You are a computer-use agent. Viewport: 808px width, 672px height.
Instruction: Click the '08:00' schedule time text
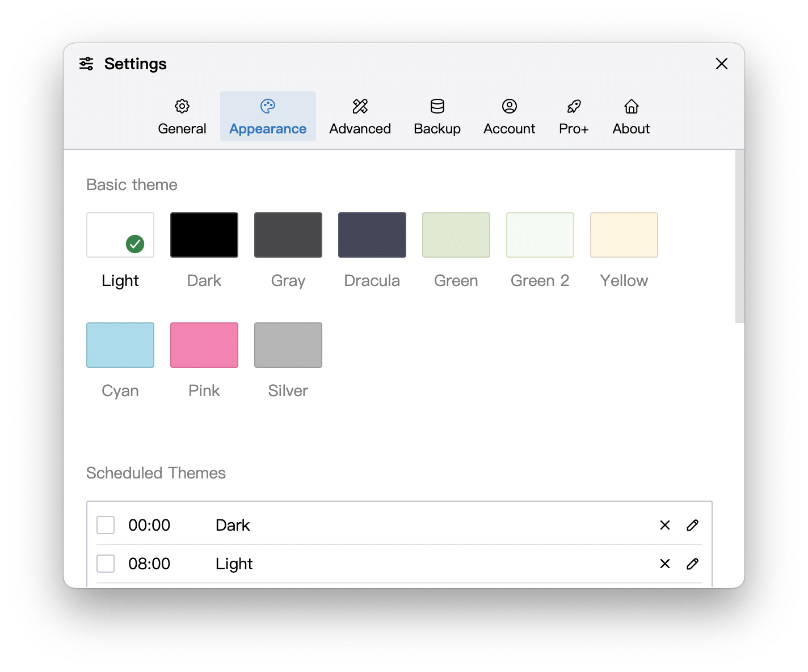point(149,564)
